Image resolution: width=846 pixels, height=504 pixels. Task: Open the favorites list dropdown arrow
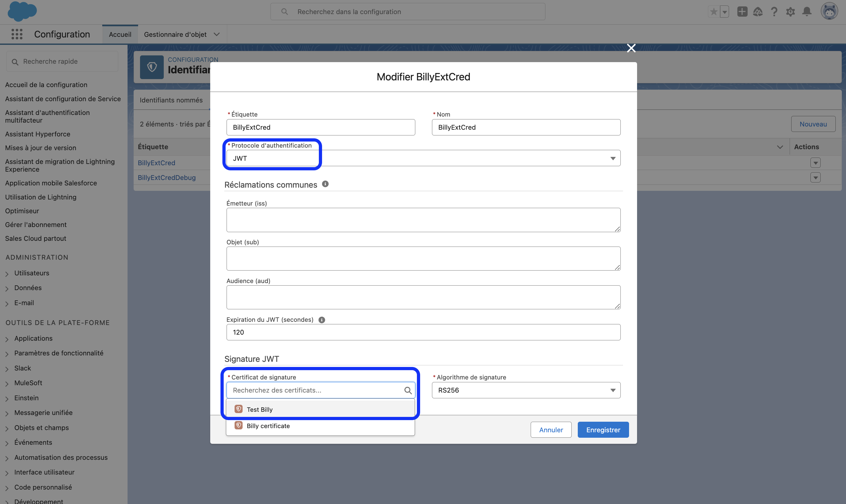(724, 12)
